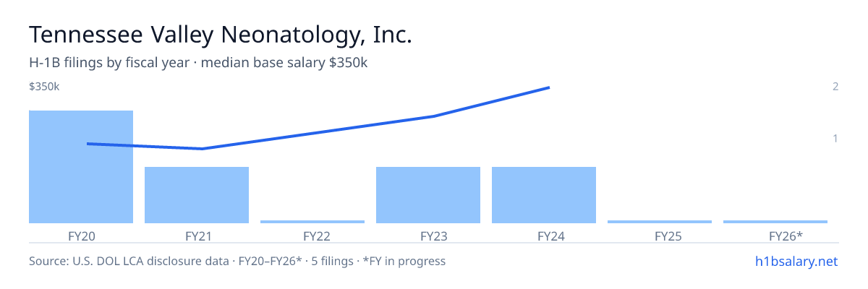Click the FY24 axis label
Image resolution: width=868 pixels, height=289 pixels.
coord(544,236)
